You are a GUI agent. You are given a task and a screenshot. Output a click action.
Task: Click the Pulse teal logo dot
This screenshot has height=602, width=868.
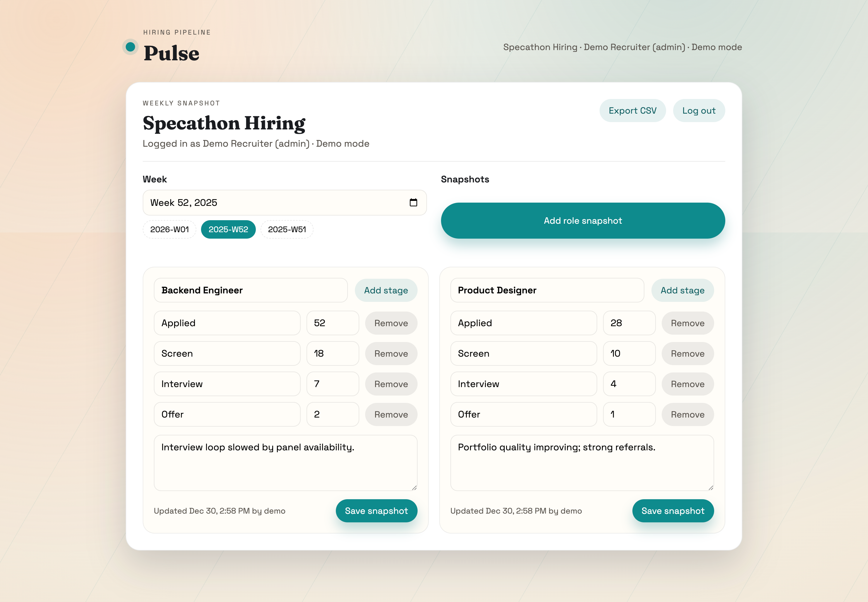click(130, 47)
